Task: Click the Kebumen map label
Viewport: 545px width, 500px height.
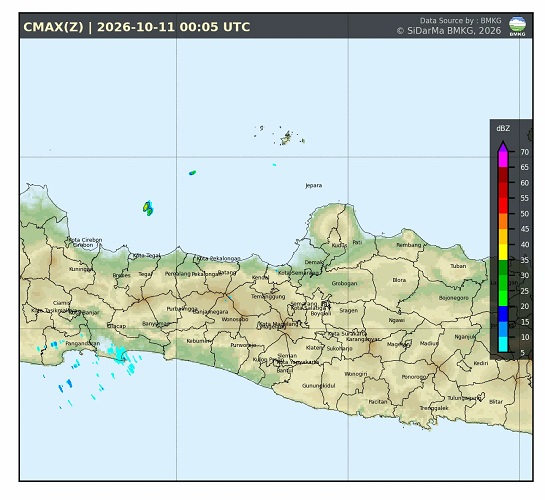Action: coord(198,341)
